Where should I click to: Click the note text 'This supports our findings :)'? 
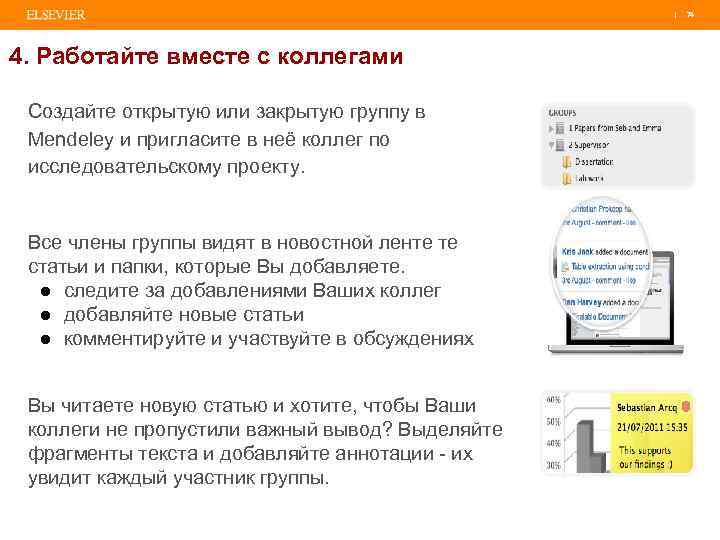coord(645,457)
